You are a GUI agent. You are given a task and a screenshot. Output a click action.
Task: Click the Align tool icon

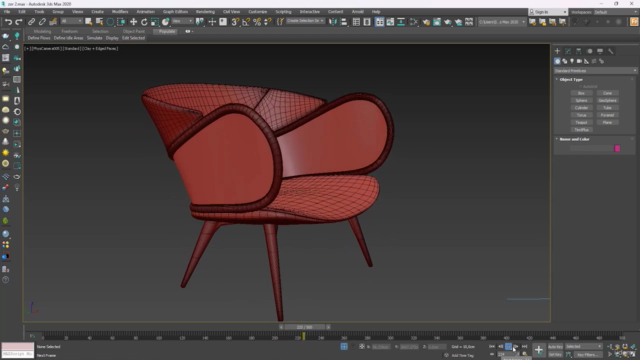click(344, 22)
